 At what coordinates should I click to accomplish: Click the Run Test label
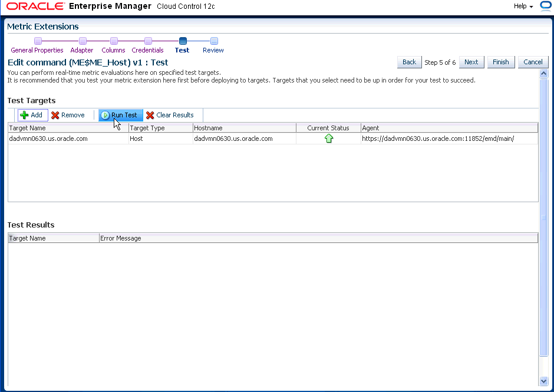[124, 115]
